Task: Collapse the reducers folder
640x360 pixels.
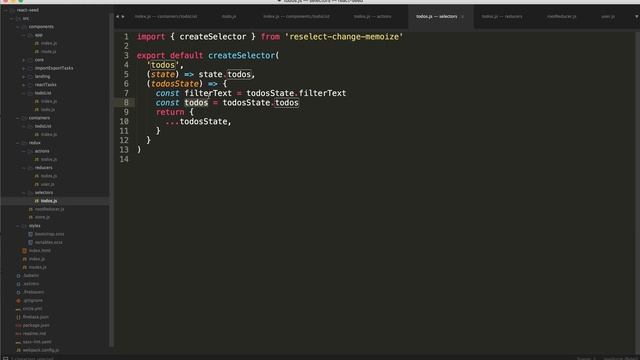Action: 23,168
